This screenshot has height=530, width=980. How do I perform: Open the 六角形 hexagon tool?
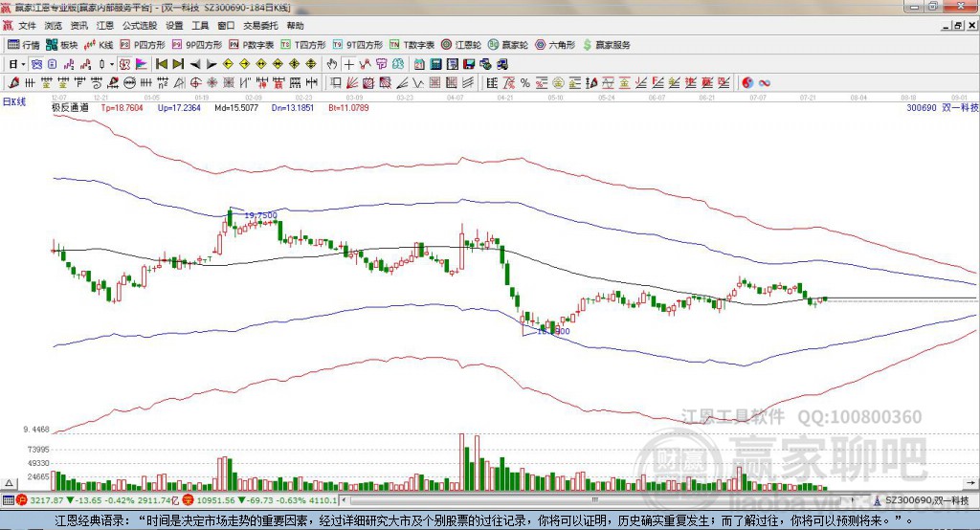[x=555, y=45]
